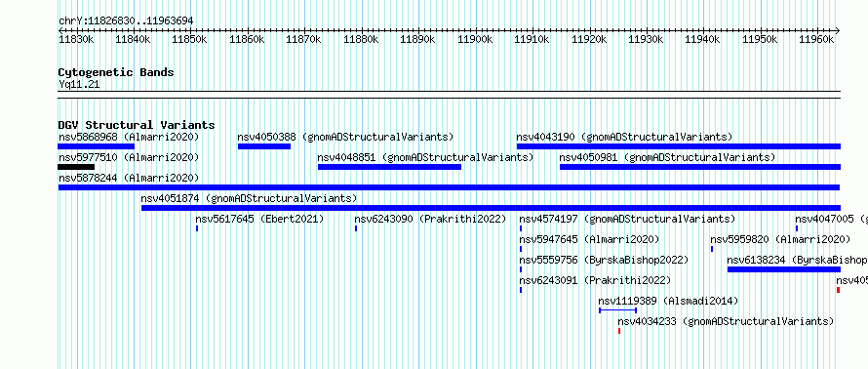868x369 pixels.
Task: Open the nsv1119389 (Alsmadi2014) label
Action: point(669,301)
